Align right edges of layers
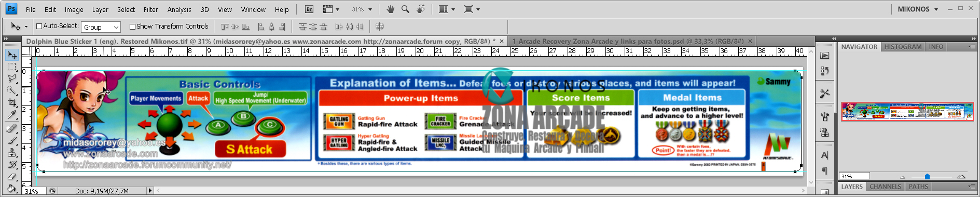980x197 pixels. click(282, 27)
